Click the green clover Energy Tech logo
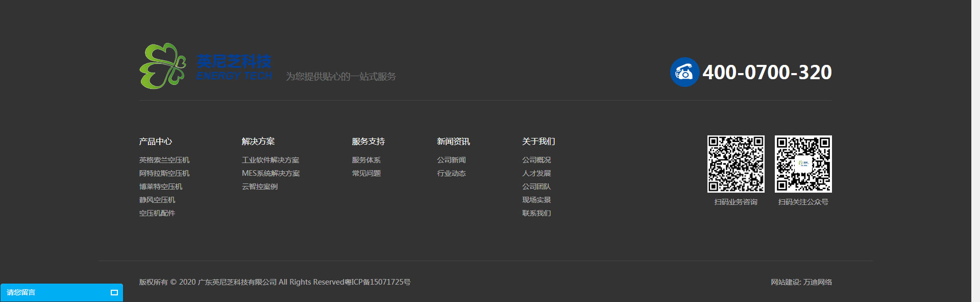 tap(163, 66)
